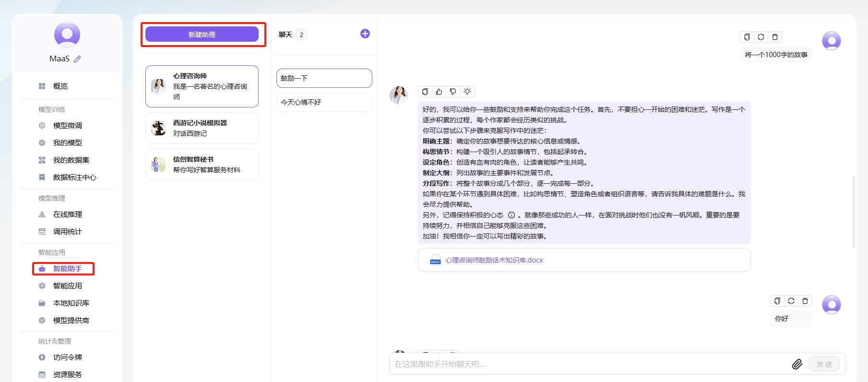The width and height of the screenshot is (868, 382).
Task: Click the 西游记小说模拟器 avatar
Action: 158,128
